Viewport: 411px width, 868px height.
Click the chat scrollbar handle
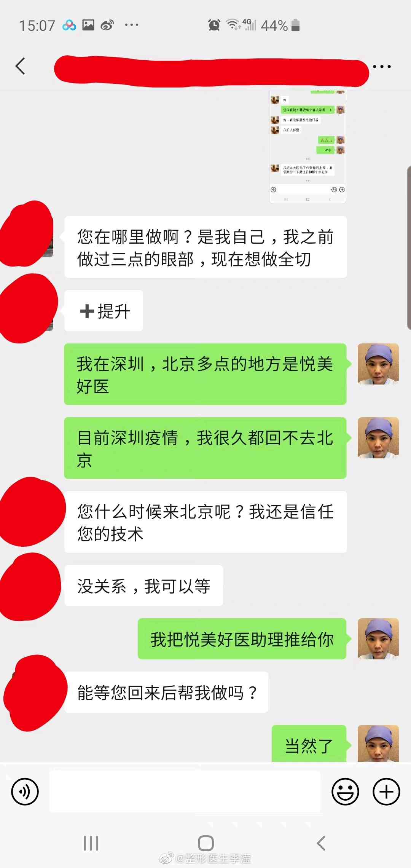tap(409, 247)
